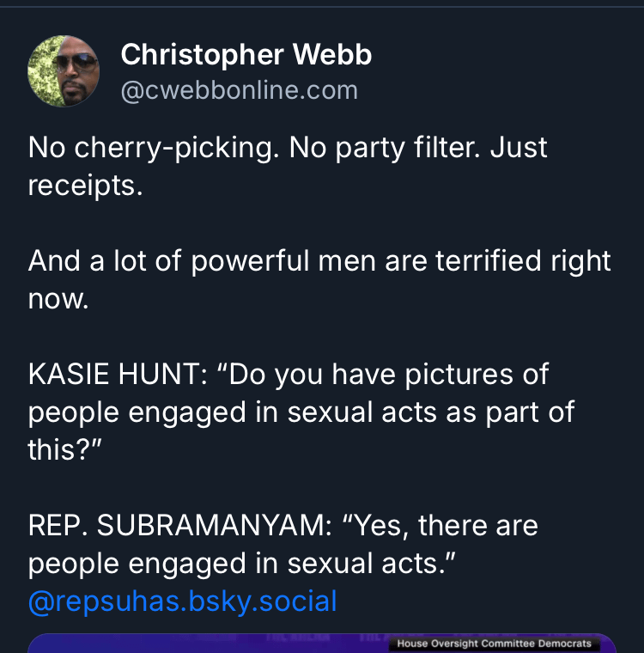
Task: Click the word "now." ending second paragraph
Action: (x=58, y=299)
